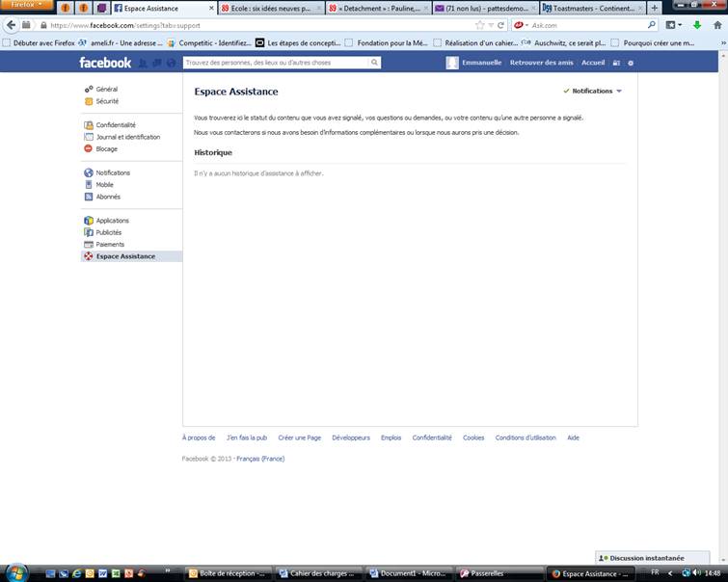Viewport: 728px width, 582px height.
Task: Open Conditions d'utilisation footer link
Action: click(x=526, y=437)
